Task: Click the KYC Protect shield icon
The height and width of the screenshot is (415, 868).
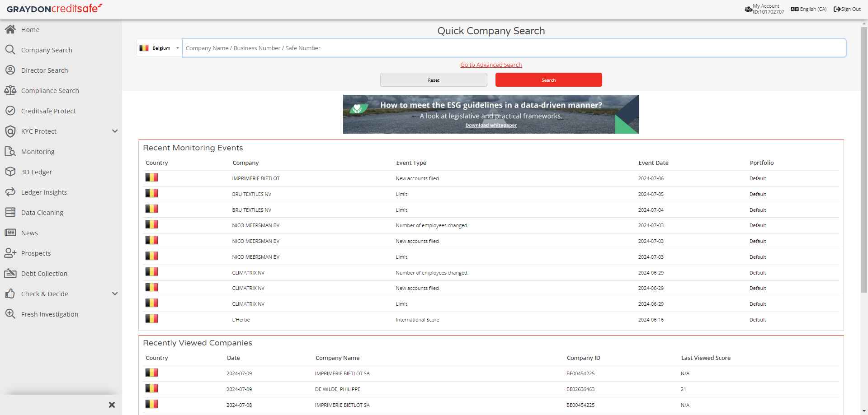Action: [10, 131]
